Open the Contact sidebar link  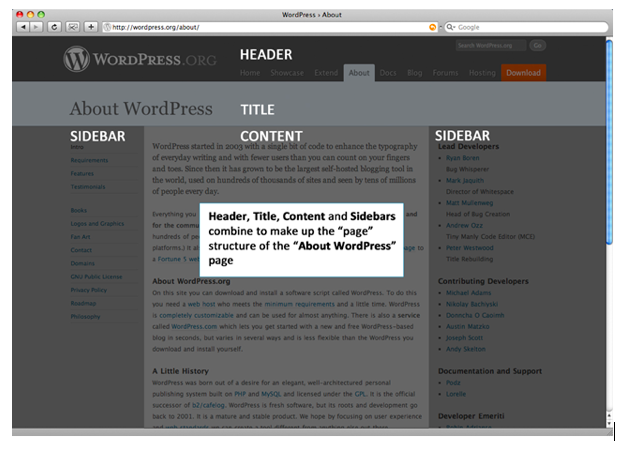point(81,250)
